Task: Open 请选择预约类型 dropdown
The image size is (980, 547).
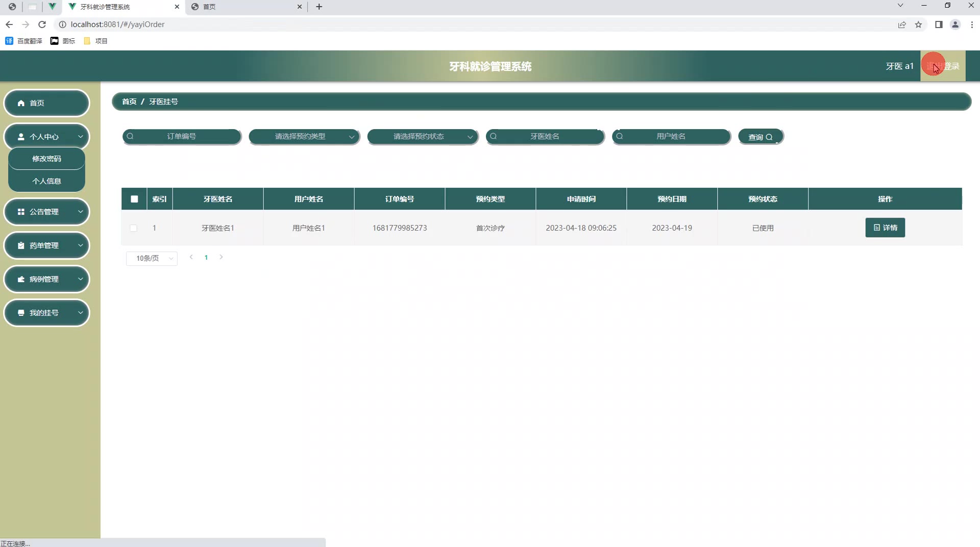Action: tap(304, 136)
